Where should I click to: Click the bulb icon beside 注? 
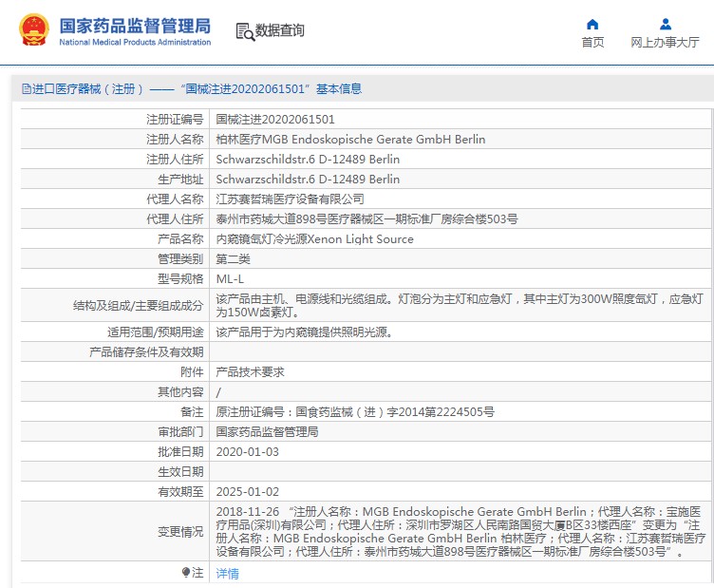tap(186, 572)
